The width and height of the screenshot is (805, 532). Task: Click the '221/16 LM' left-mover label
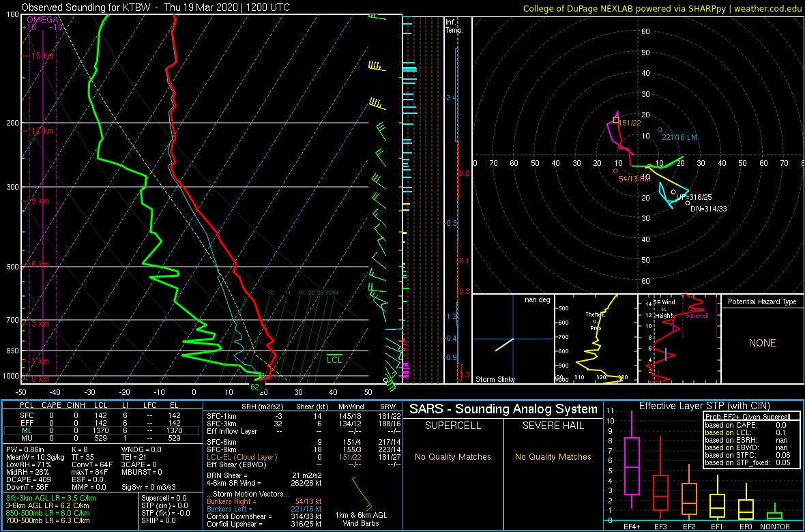(x=679, y=137)
